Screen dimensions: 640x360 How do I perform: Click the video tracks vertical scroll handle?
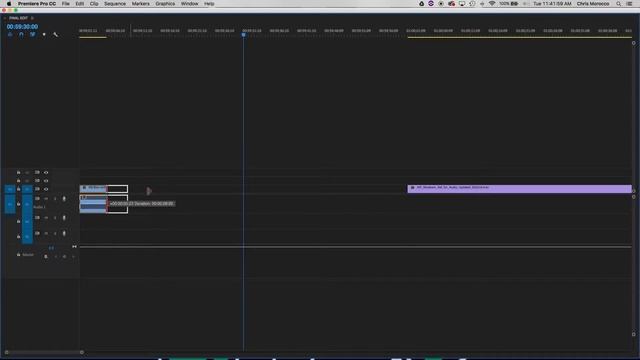pos(633,43)
